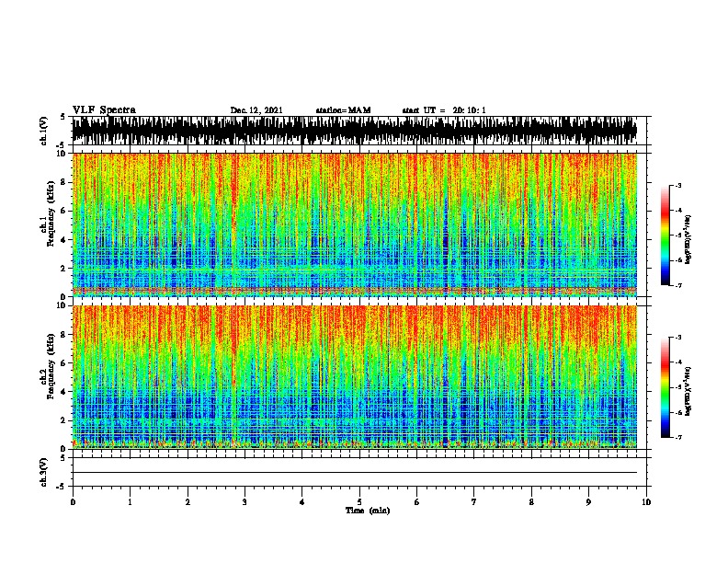Click the "-3" label on ch.2 color bar
The height and width of the screenshot is (563, 728).
(678, 338)
